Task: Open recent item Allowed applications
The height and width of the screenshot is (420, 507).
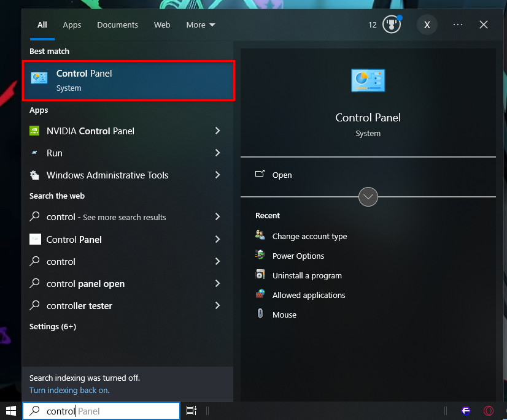Action: (x=309, y=296)
